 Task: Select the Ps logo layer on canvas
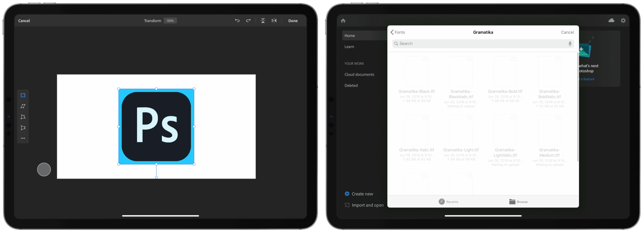coord(156,127)
